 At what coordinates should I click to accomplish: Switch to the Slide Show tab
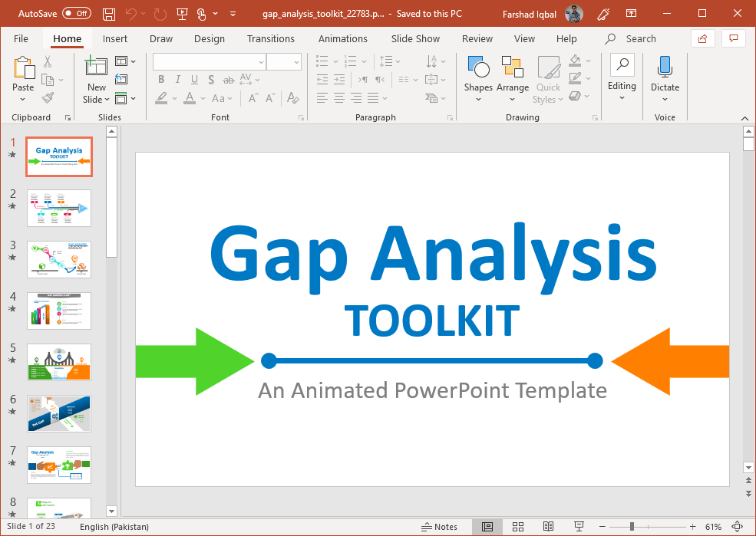415,38
